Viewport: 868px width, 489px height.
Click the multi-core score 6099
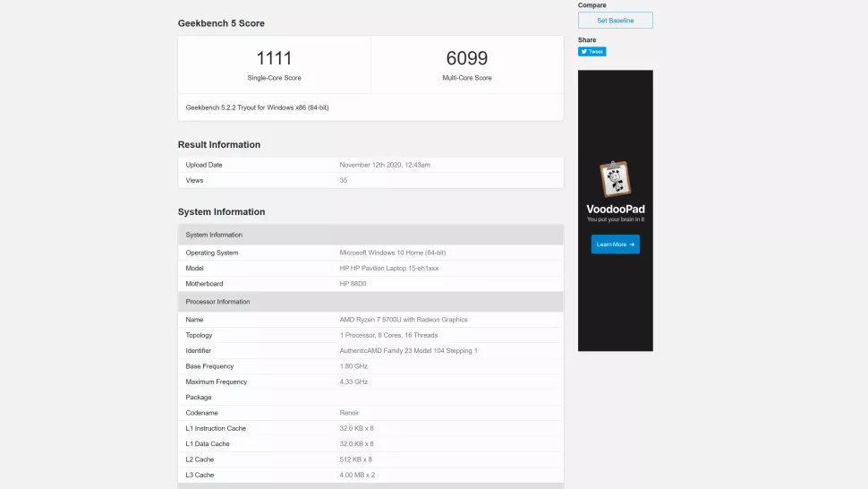click(466, 58)
